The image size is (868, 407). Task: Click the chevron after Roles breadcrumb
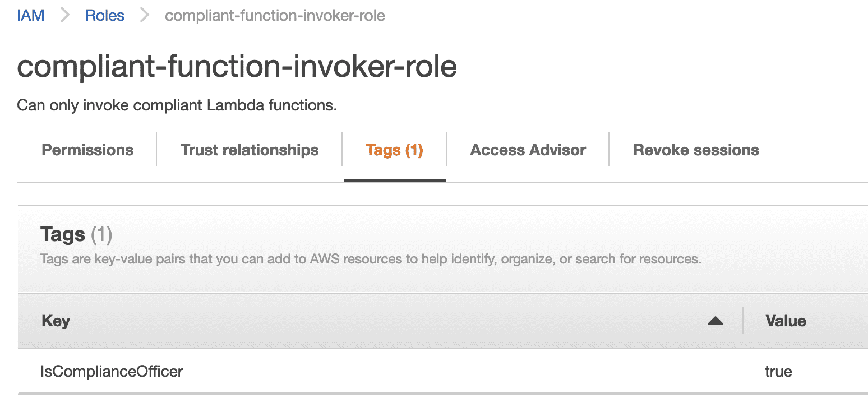tap(145, 15)
